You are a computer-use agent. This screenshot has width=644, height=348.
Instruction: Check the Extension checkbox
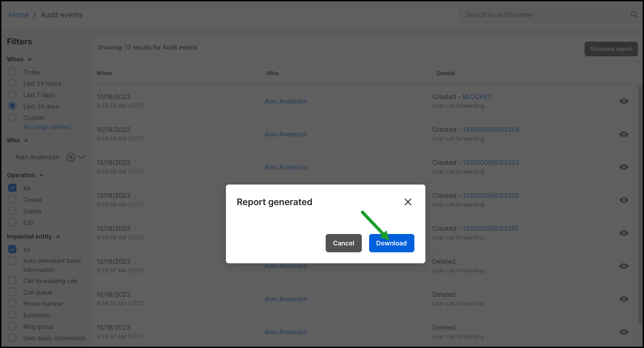[x=12, y=315]
